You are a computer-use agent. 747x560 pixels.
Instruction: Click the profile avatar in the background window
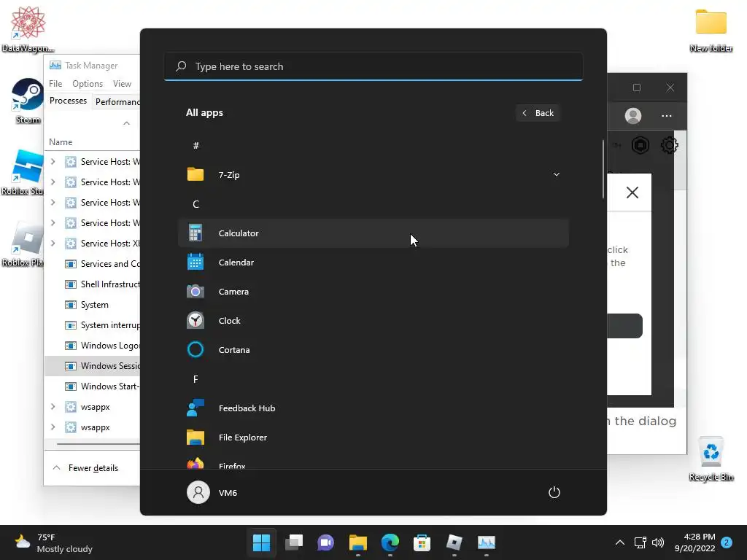(633, 116)
